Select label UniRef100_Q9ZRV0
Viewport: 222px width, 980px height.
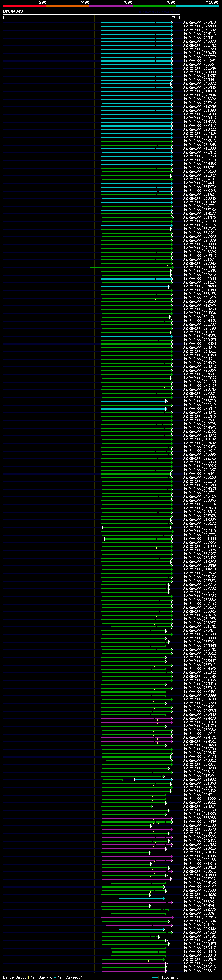click(199, 49)
